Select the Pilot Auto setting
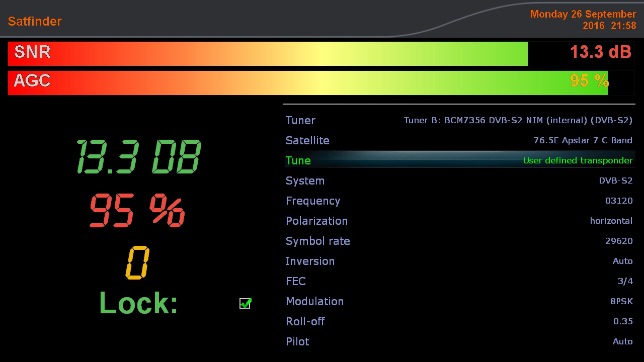This screenshot has width=644, height=362. [x=459, y=342]
